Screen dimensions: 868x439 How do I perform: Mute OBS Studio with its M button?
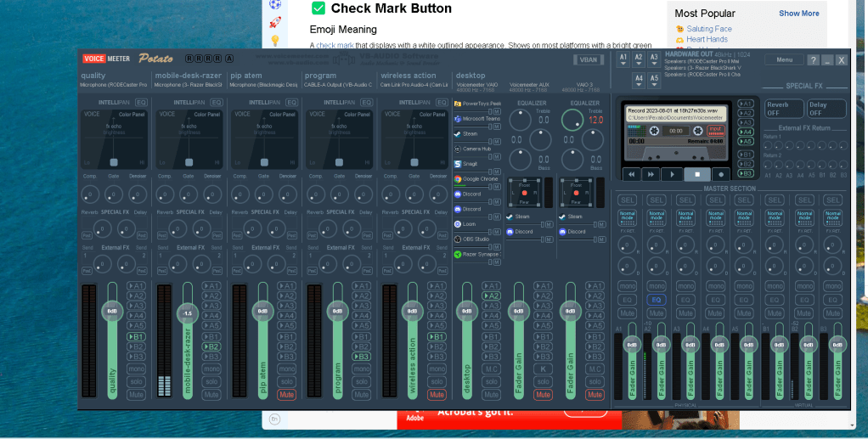[497, 247]
